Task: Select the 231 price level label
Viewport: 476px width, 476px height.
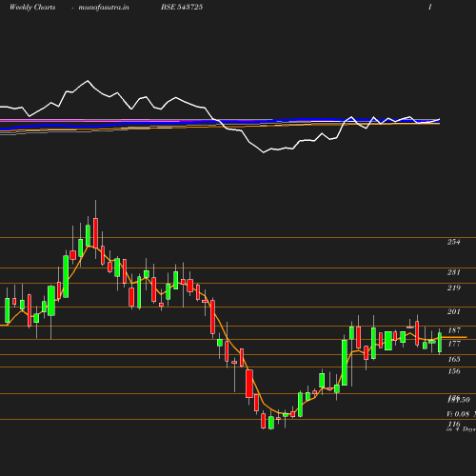Action: 453,272
